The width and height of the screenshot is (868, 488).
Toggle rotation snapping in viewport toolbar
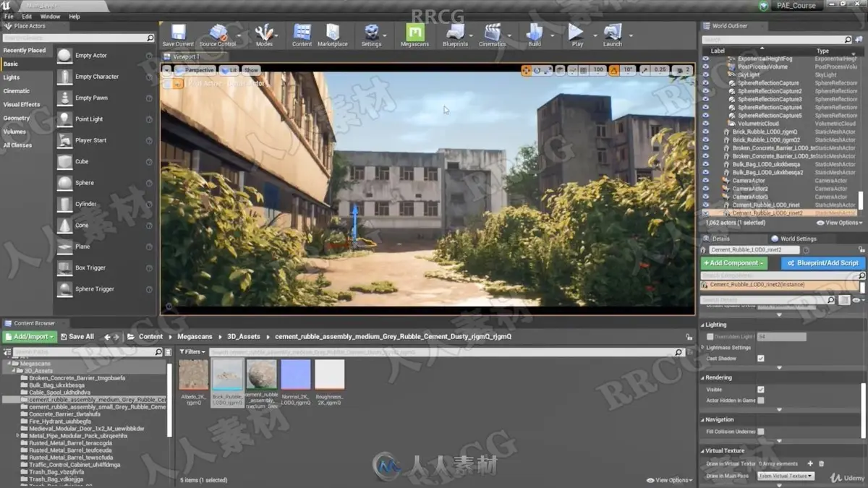pos(613,70)
